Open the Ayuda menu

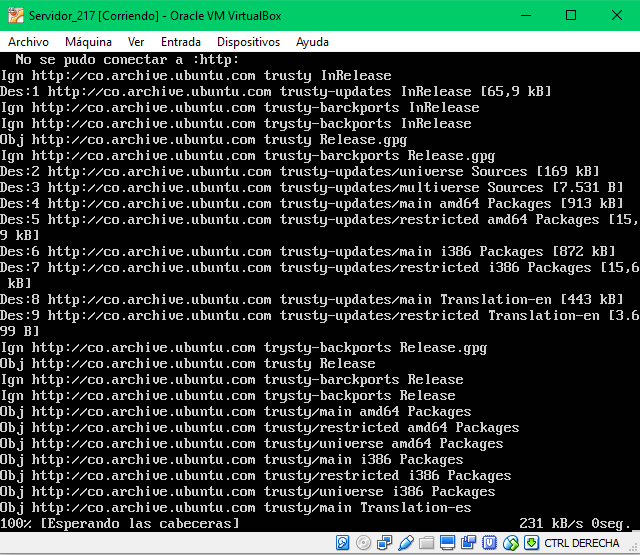click(312, 42)
